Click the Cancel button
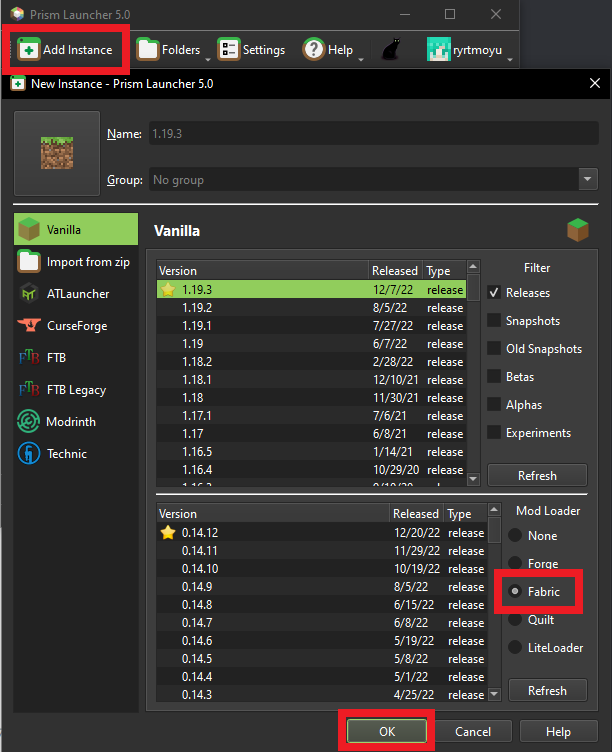Screen dimensions: 612x752 [473, 731]
